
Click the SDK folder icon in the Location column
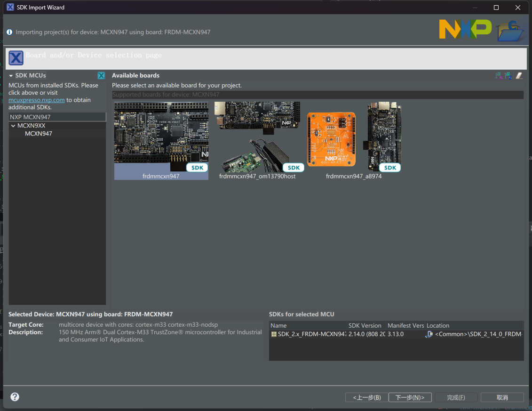429,334
